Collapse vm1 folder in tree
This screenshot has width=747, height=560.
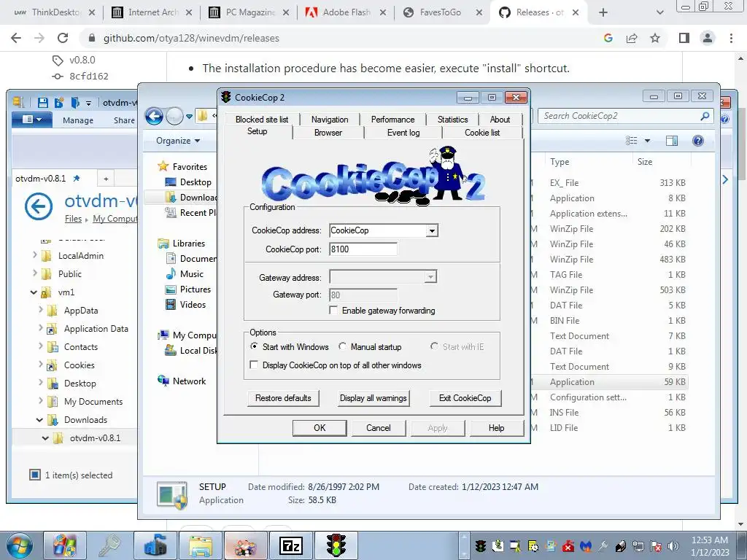(x=34, y=292)
